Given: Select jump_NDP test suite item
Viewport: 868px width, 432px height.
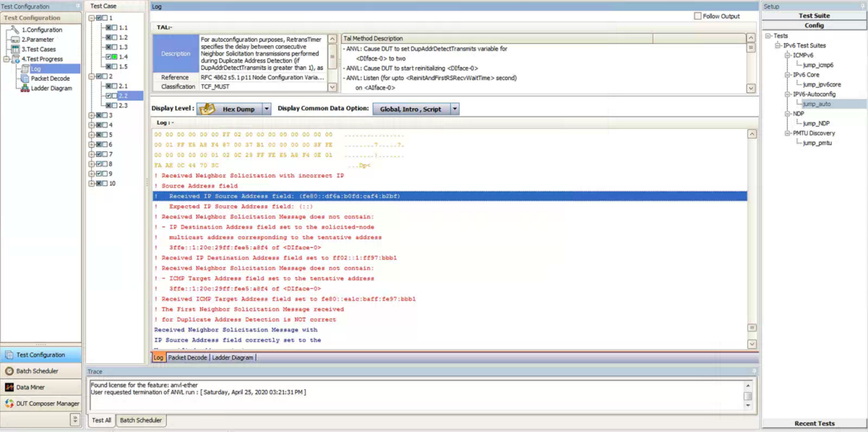Looking at the screenshot, I should pos(816,124).
